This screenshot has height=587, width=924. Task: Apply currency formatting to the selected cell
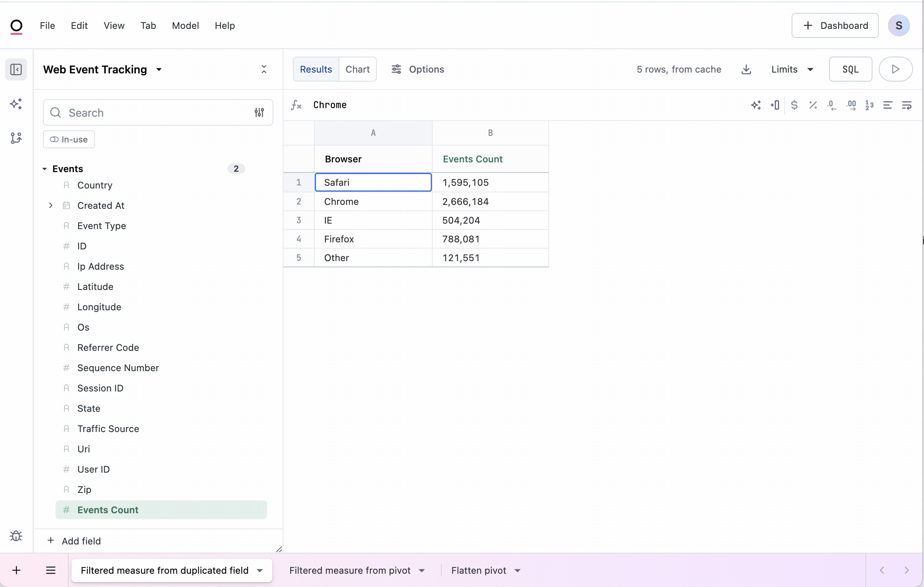coord(795,105)
